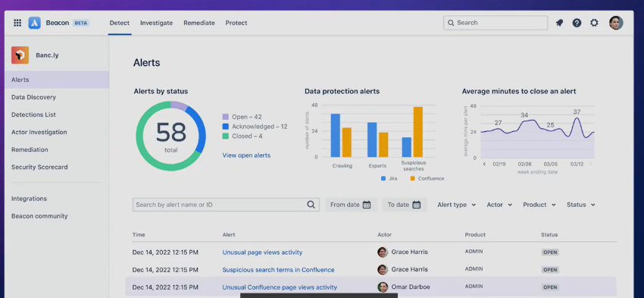Switch to the Investigate tab
This screenshot has height=298, width=644.
tap(157, 23)
